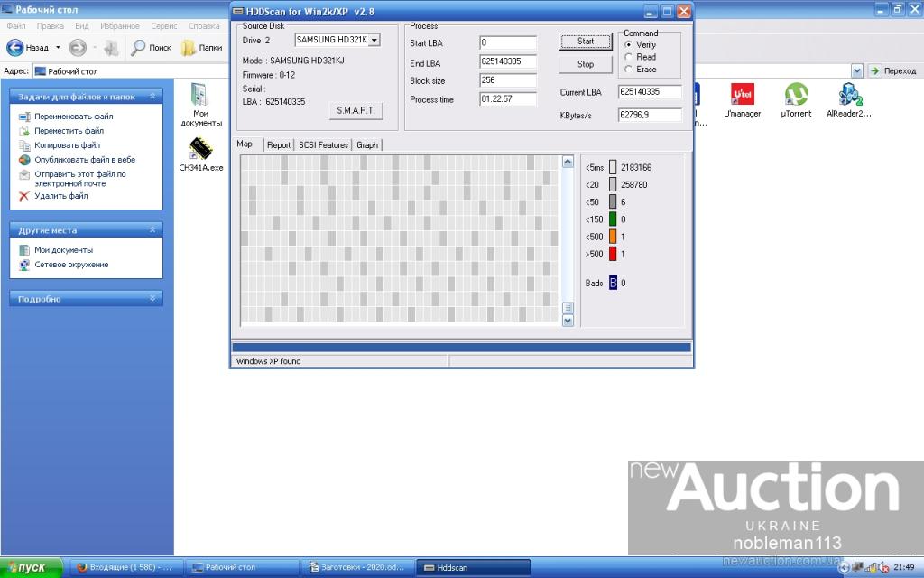Screen dimensions: 924x578
Task: Click the Поиск magnifier toolbar icon
Action: (138, 47)
